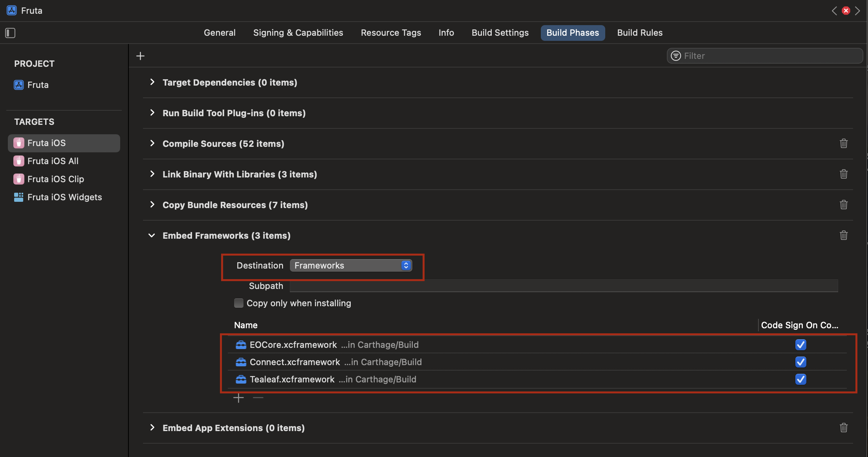Uncheck Code Sign for EOCore.xcframework
The height and width of the screenshot is (457, 868).
[x=800, y=345]
